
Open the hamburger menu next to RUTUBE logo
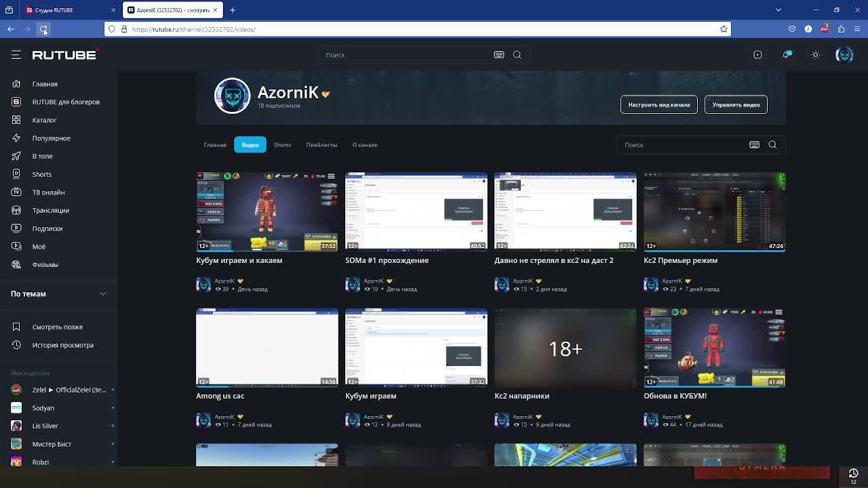(16, 55)
